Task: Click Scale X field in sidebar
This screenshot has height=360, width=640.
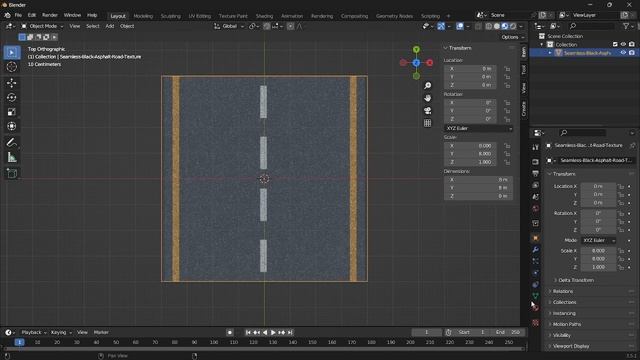Action: coord(470,146)
